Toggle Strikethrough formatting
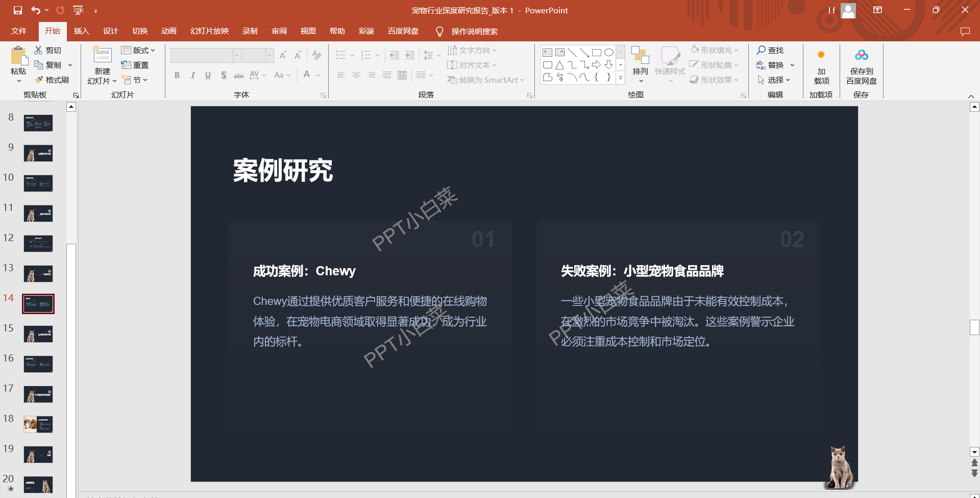The width and height of the screenshot is (980, 498). [238, 76]
